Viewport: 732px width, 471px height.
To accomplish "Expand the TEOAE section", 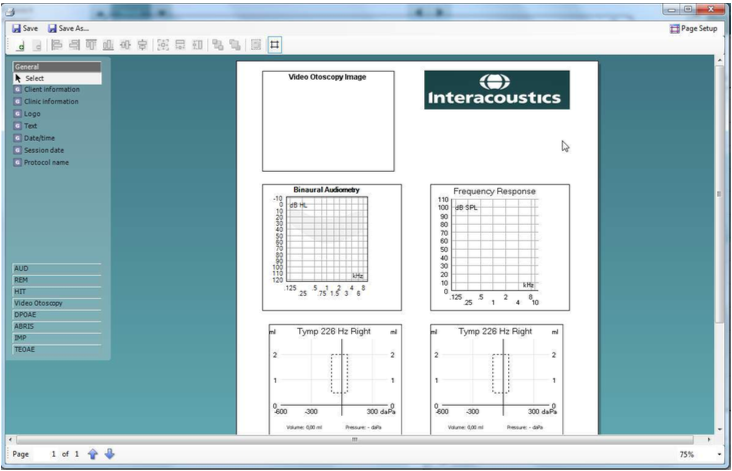I will click(56, 349).
